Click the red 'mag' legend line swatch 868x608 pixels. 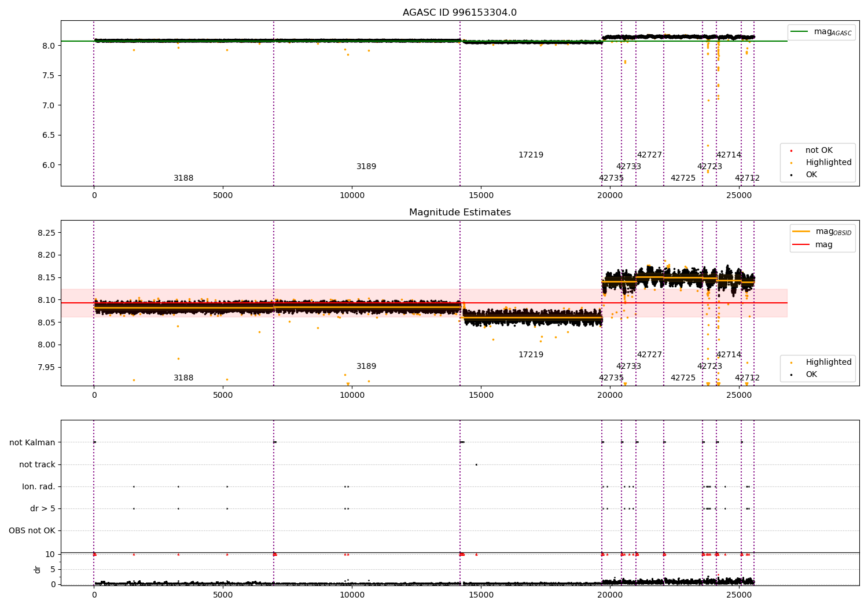click(x=801, y=244)
